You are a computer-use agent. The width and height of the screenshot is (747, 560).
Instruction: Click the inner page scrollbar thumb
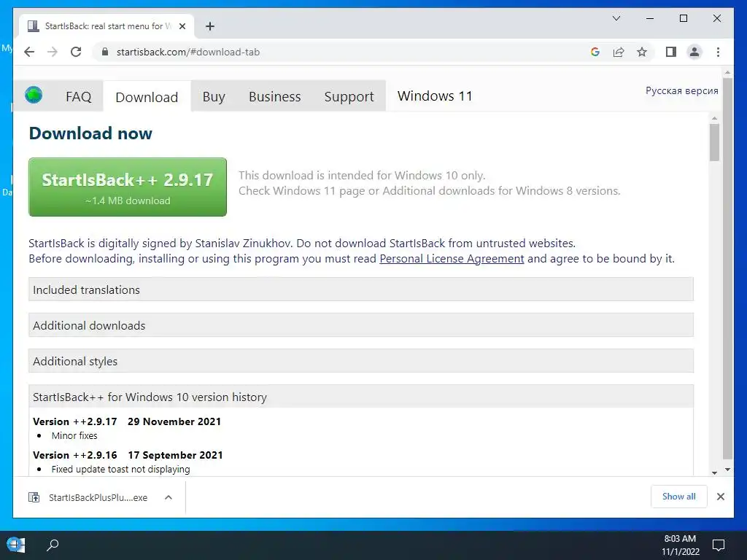(x=714, y=142)
